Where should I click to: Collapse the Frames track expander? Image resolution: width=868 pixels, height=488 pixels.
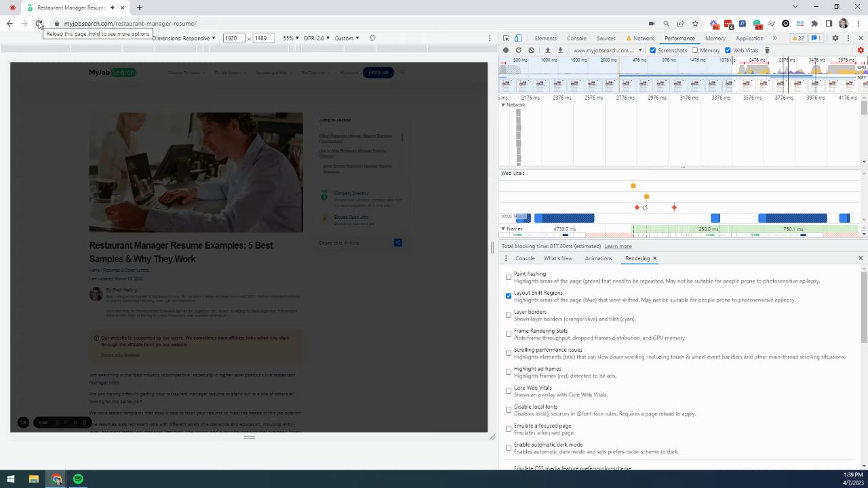click(x=503, y=229)
